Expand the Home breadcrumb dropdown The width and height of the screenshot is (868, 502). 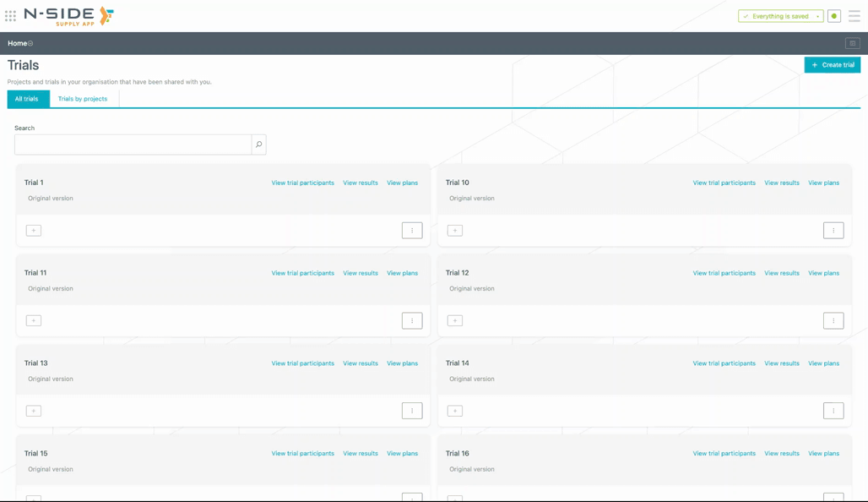point(30,43)
